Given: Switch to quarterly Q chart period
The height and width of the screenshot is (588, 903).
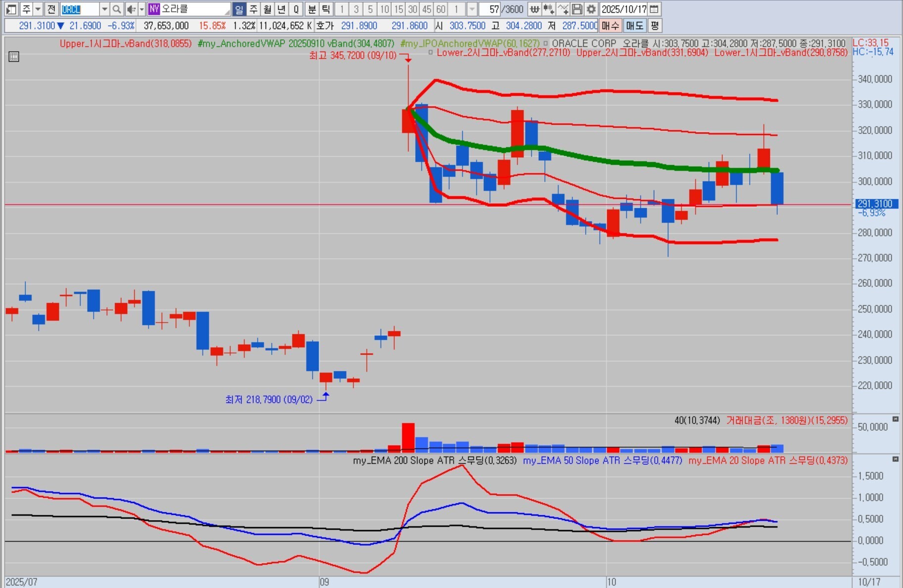Looking at the screenshot, I should pyautogui.click(x=296, y=9).
